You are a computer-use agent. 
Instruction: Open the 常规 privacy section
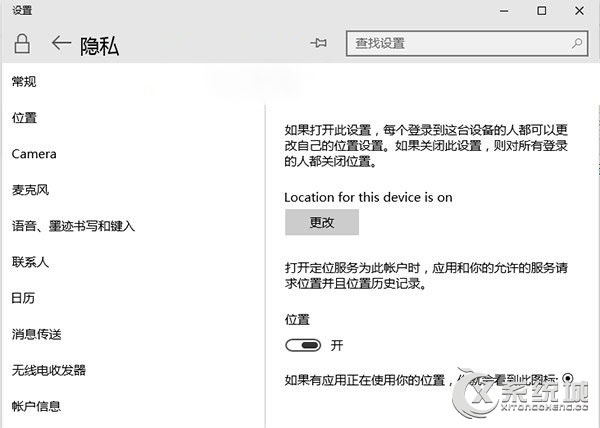pyautogui.click(x=24, y=81)
